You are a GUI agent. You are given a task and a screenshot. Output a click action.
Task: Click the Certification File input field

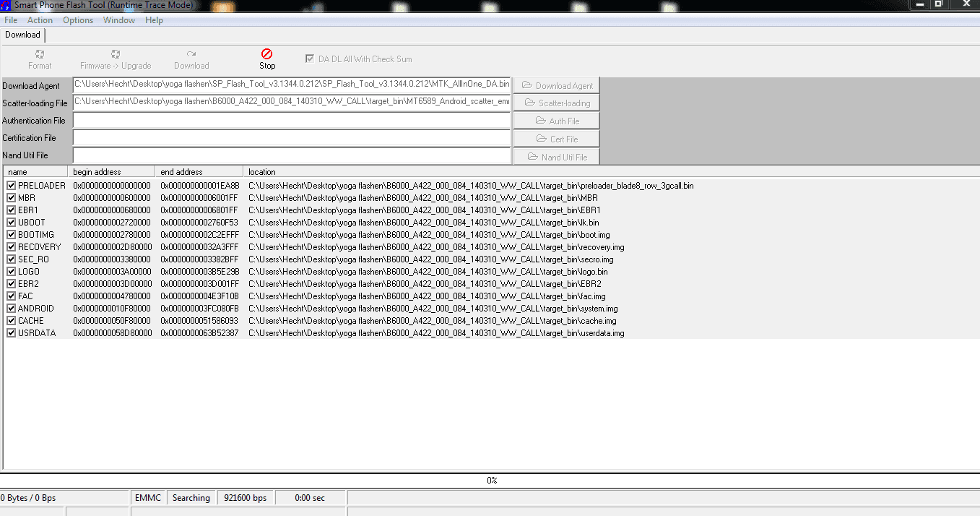tap(292, 137)
